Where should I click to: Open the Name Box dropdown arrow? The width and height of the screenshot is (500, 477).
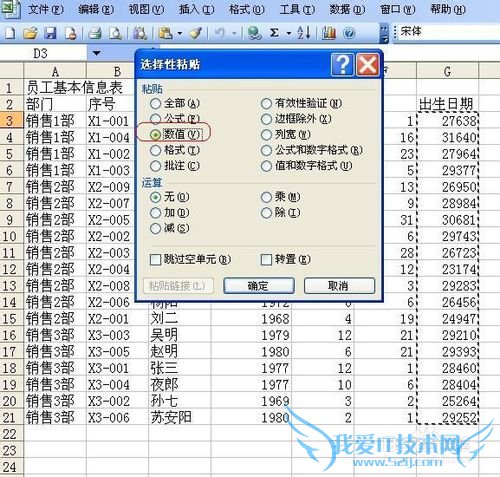click(96, 53)
